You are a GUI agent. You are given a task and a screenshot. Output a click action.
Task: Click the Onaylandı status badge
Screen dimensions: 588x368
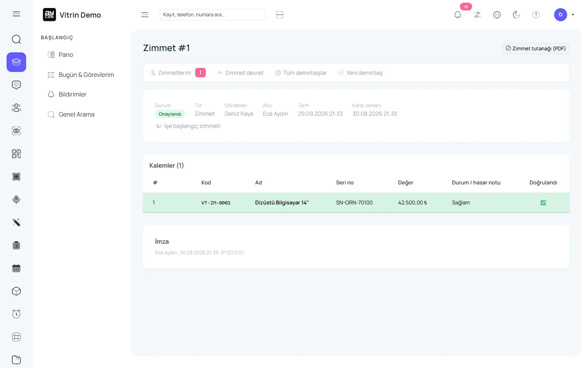(170, 114)
